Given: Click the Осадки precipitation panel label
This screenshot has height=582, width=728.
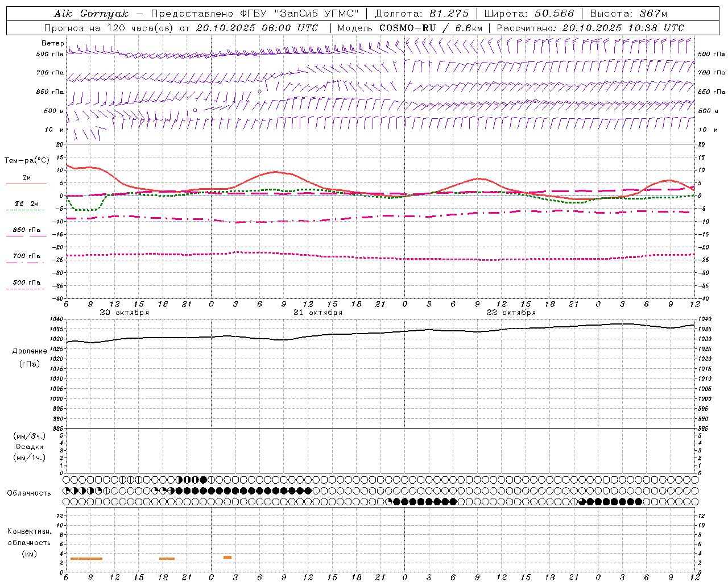Looking at the screenshot, I should point(30,447).
